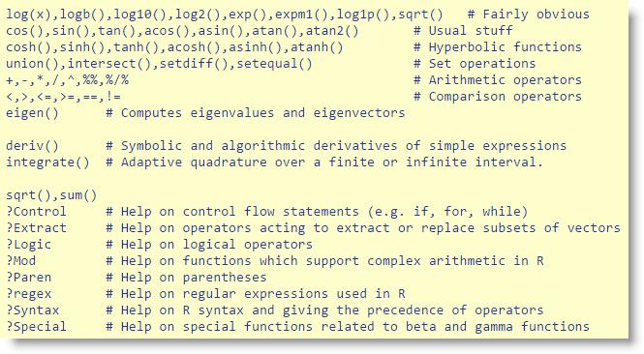
Task: Click the ?Syntax help entry
Action: pyautogui.click(x=33, y=310)
